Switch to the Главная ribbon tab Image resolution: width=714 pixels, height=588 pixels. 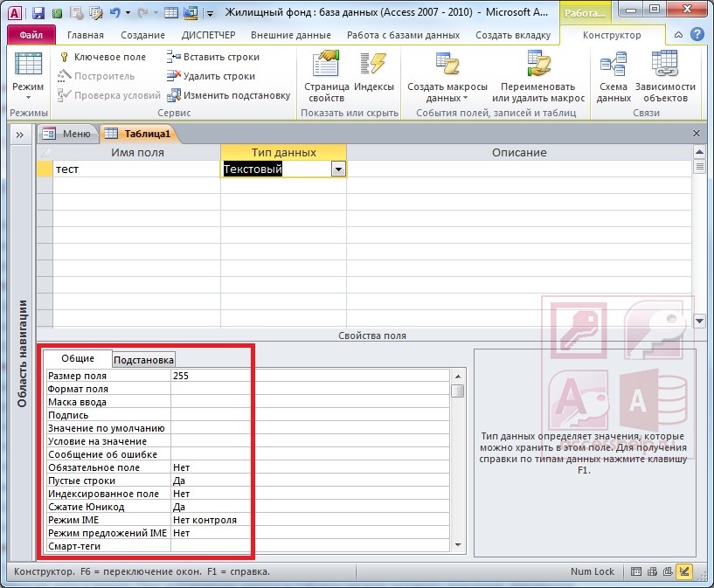coord(85,35)
